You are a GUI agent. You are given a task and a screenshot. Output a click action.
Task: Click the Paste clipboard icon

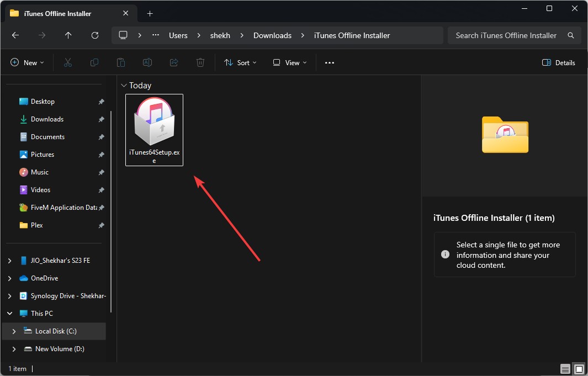click(x=121, y=62)
